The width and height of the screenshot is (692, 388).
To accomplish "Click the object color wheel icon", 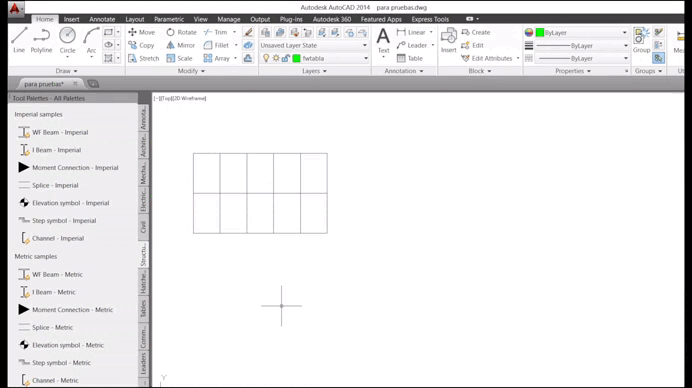I will pos(529,33).
